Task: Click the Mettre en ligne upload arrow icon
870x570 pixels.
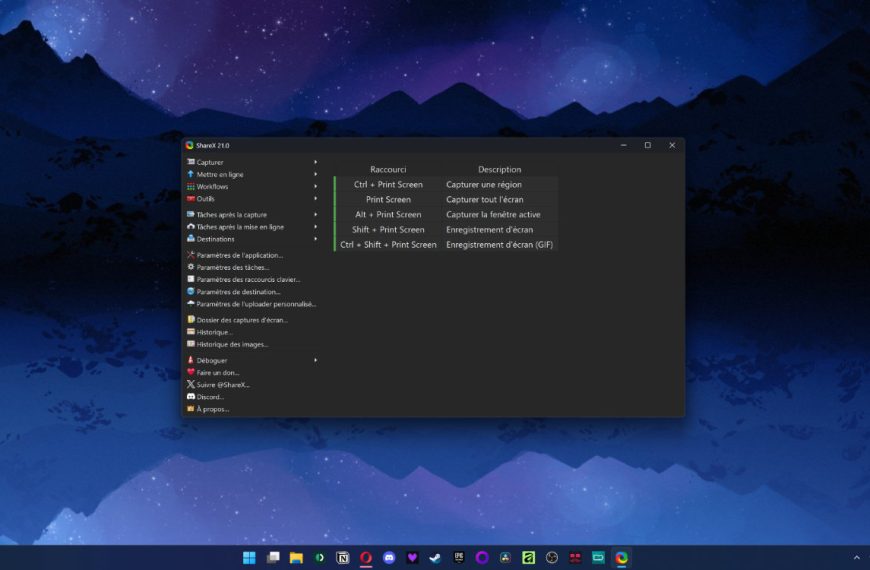Action: [x=191, y=174]
